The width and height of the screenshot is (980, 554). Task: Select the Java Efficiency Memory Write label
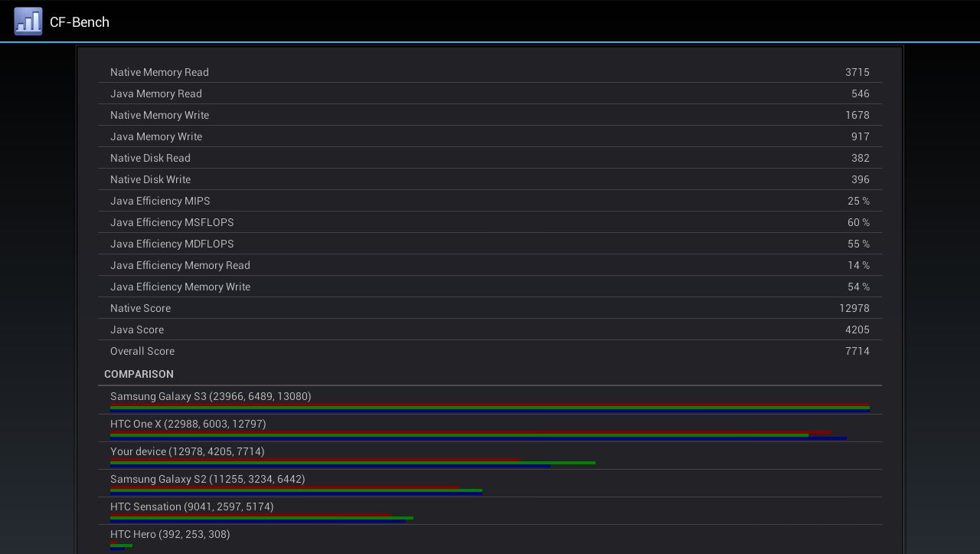tap(180, 287)
